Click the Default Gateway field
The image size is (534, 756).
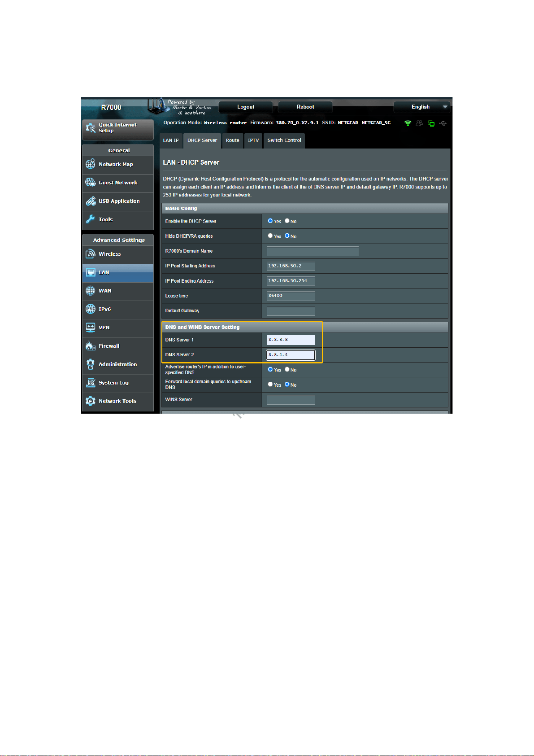click(x=291, y=311)
